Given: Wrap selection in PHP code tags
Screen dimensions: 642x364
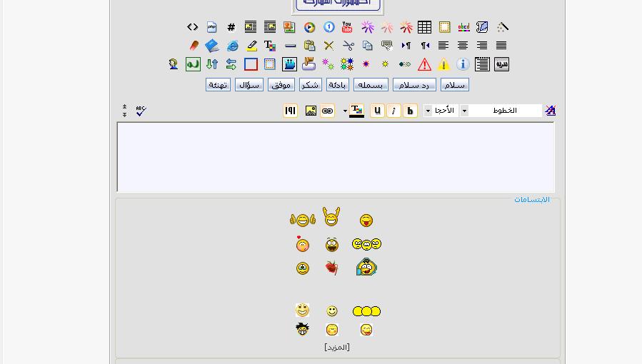Looking at the screenshot, I should point(212,27).
